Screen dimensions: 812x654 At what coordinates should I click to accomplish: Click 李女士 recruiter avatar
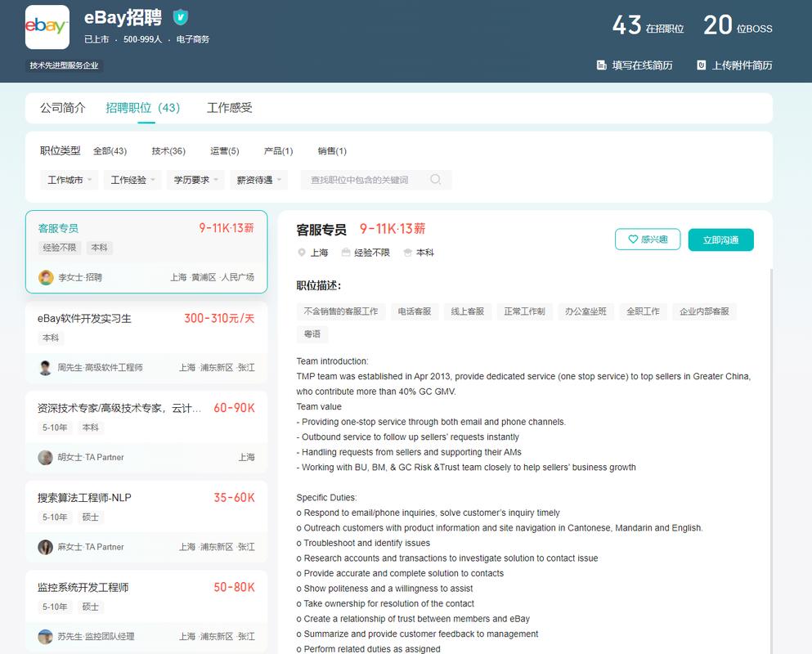(46, 278)
